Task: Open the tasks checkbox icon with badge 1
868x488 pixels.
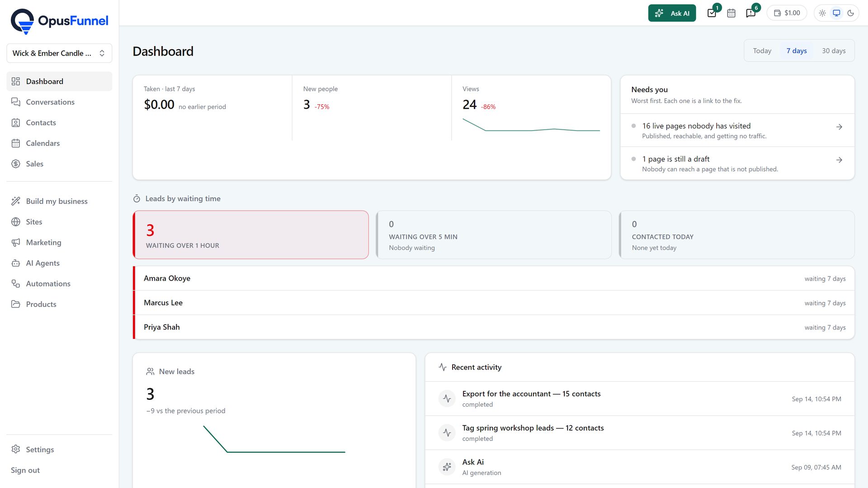Action: 712,13
